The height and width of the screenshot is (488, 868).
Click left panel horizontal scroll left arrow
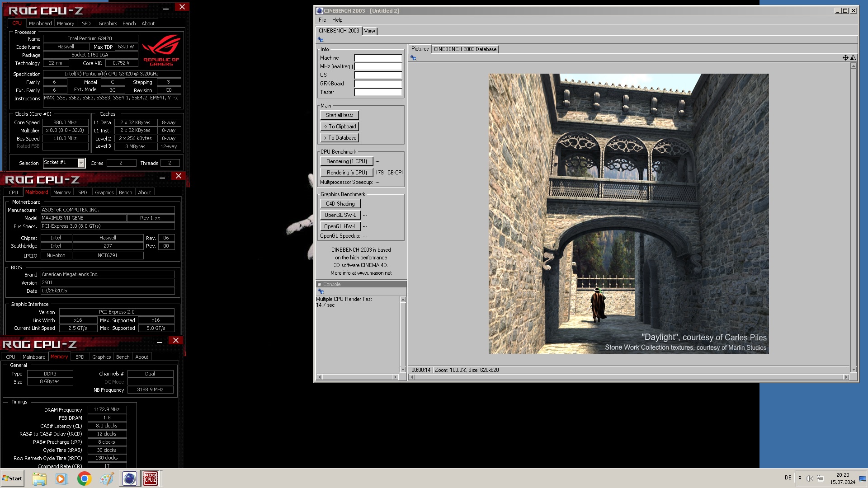tap(320, 377)
